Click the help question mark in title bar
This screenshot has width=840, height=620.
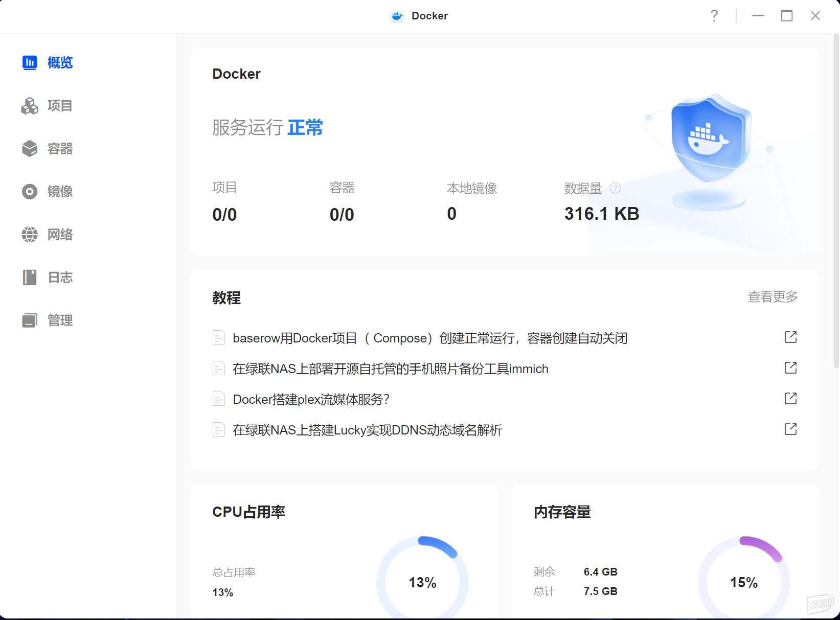coord(714,16)
